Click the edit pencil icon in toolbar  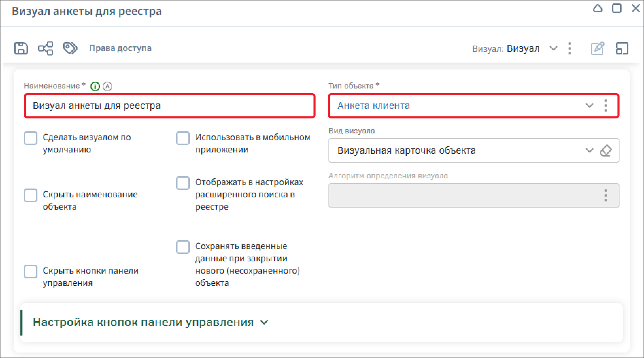[x=597, y=49]
